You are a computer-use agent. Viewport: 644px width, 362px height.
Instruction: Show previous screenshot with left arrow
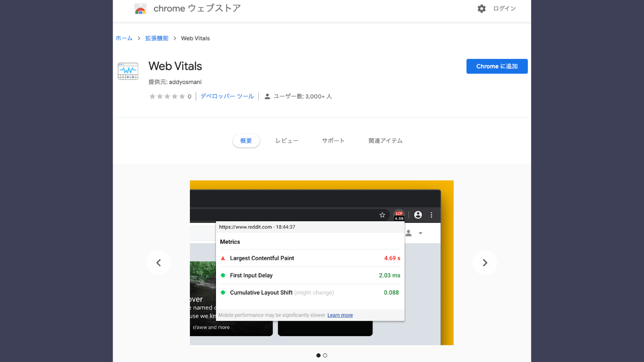click(x=158, y=263)
